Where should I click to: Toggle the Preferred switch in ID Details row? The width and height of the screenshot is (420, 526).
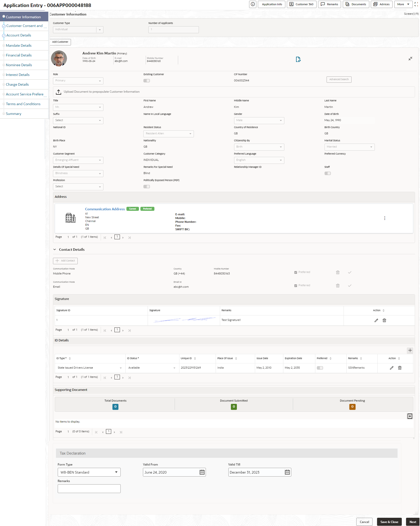click(x=320, y=368)
